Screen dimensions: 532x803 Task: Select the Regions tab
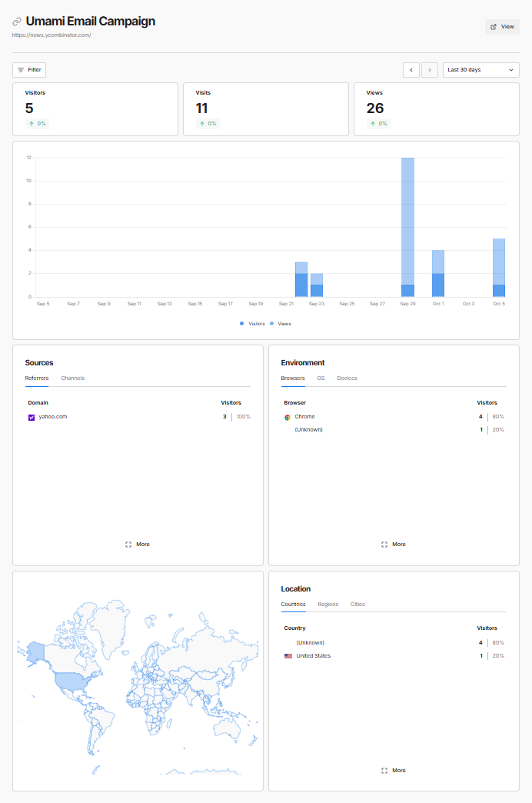328,605
